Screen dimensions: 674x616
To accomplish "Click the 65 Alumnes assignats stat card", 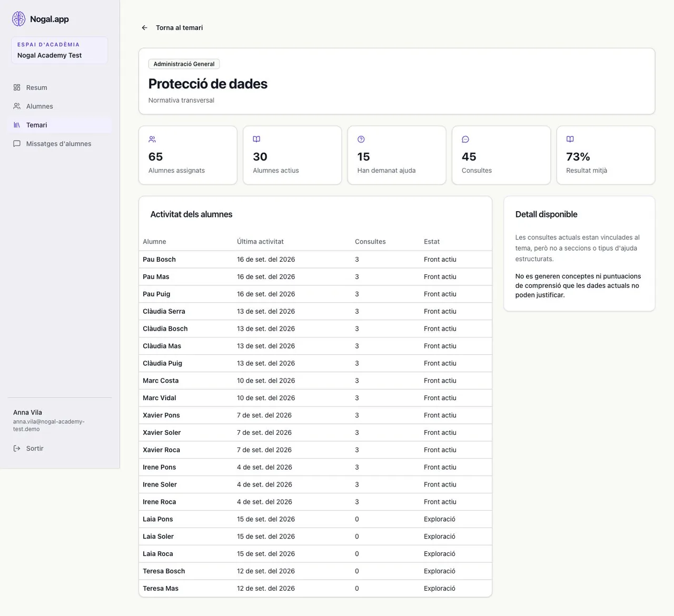I will (x=188, y=155).
